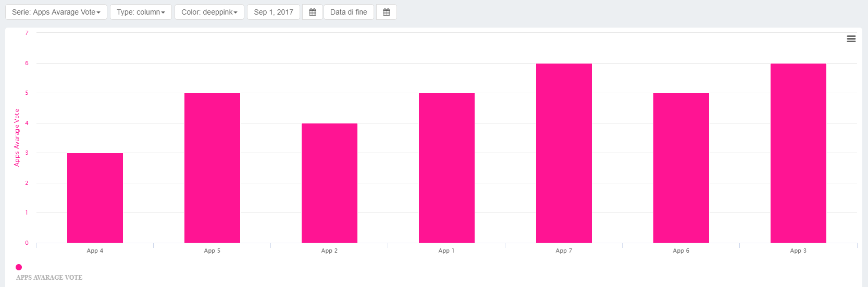This screenshot has height=287, width=868.
Task: Open the chart context menu hamburger icon
Action: pos(851,39)
